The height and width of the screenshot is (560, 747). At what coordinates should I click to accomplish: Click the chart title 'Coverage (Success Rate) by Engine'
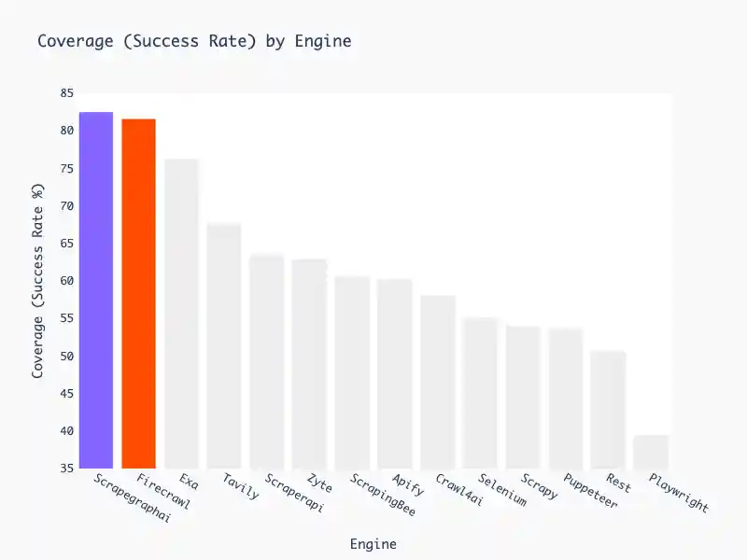click(194, 42)
